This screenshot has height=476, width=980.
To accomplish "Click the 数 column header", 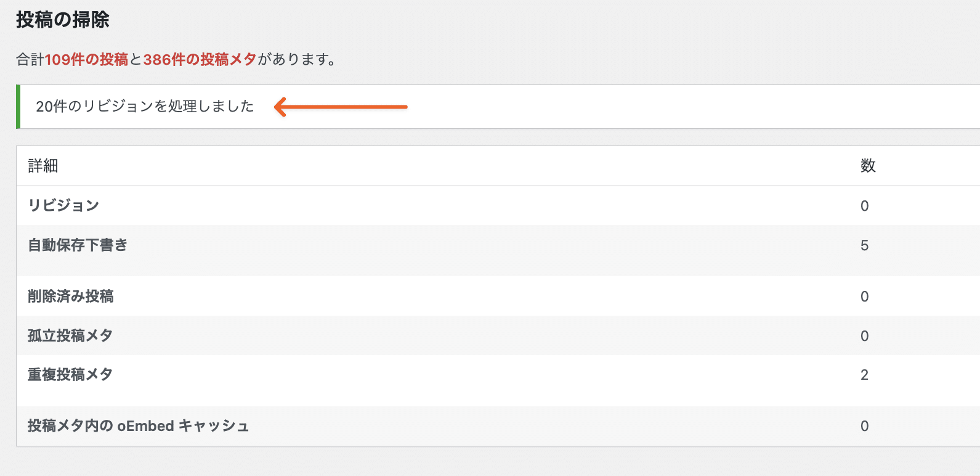I will [868, 166].
